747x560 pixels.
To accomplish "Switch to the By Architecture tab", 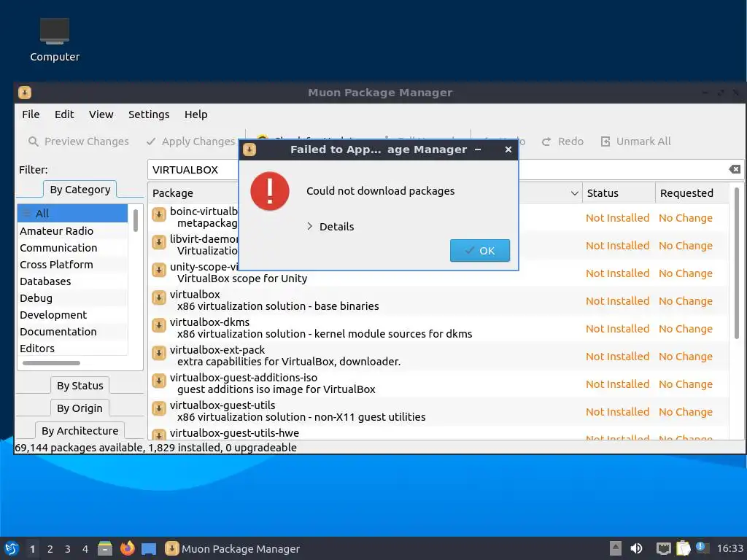I will coord(80,430).
